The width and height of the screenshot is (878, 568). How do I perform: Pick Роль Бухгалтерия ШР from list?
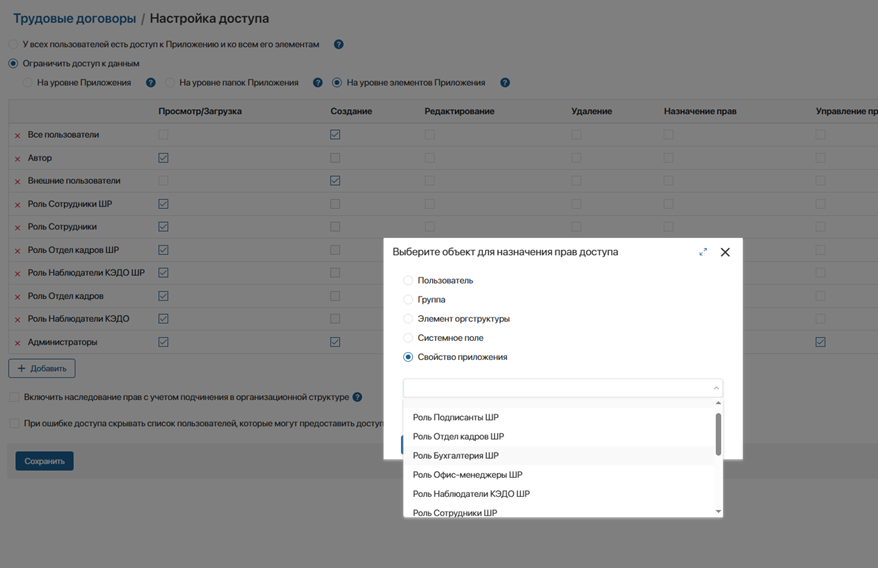pos(456,456)
